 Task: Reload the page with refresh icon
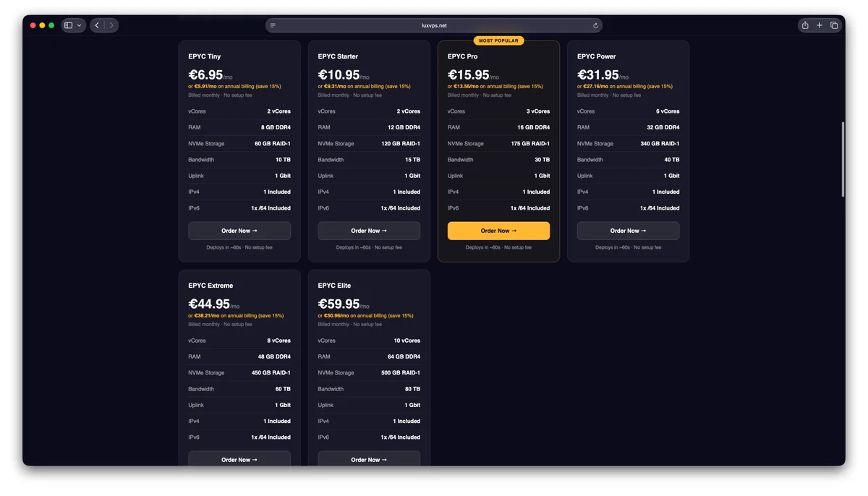(595, 25)
